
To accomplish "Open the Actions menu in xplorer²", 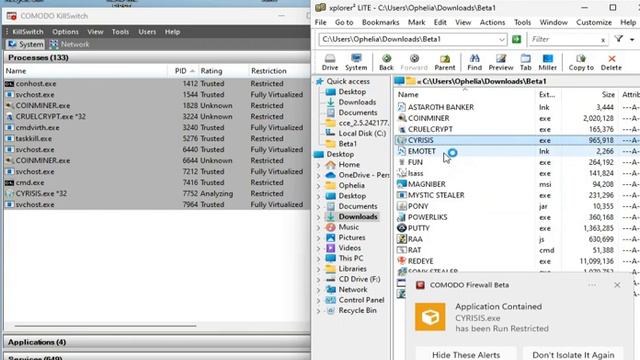I will pyautogui.click(x=492, y=22).
